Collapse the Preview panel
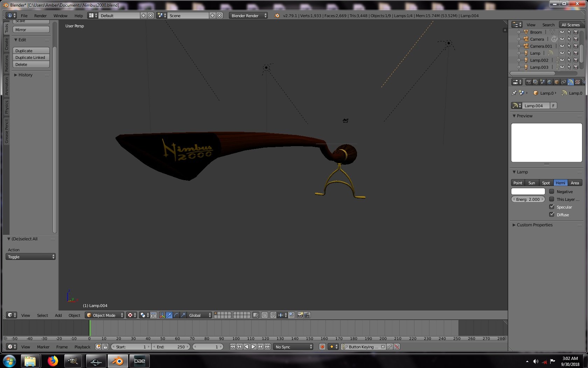This screenshot has width=588, height=368. [x=524, y=116]
